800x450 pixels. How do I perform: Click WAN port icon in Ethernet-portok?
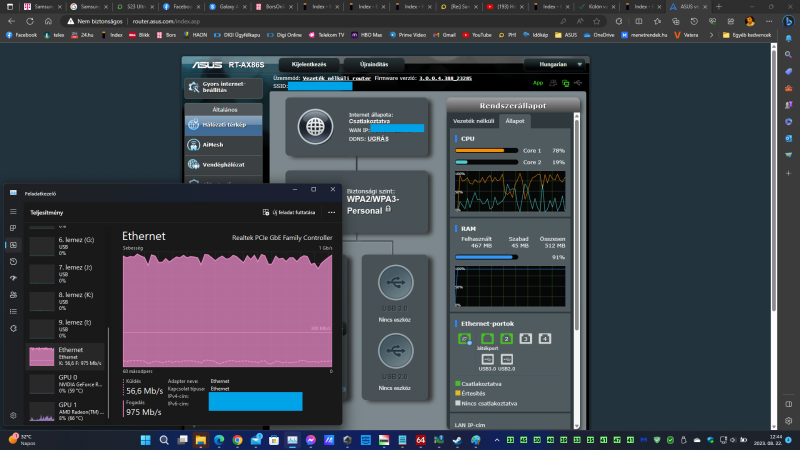(x=464, y=339)
